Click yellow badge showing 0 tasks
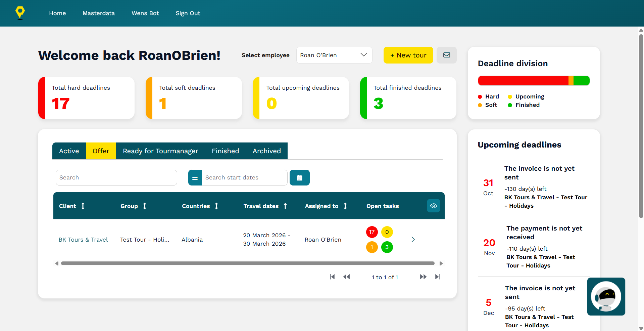Image resolution: width=644 pixels, height=331 pixels. (x=387, y=232)
